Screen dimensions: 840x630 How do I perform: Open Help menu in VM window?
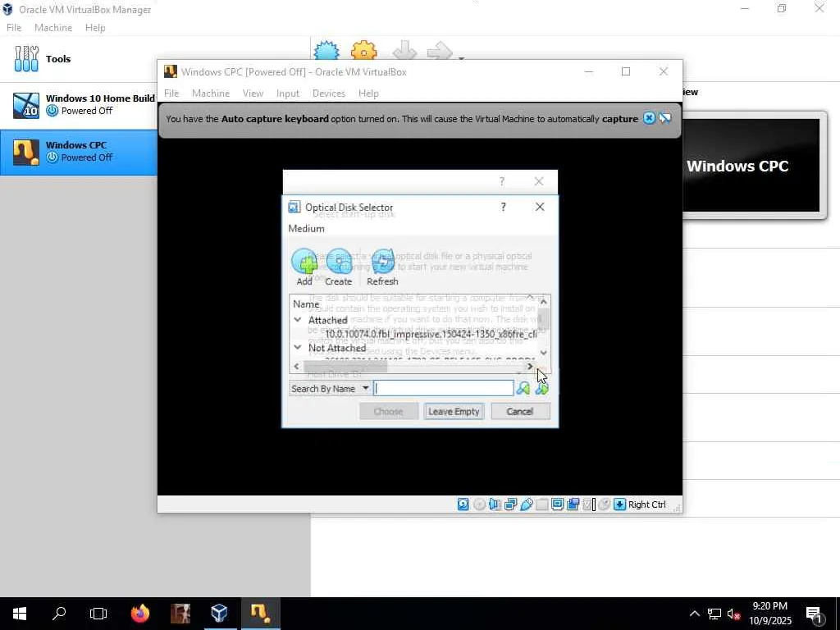(x=368, y=94)
